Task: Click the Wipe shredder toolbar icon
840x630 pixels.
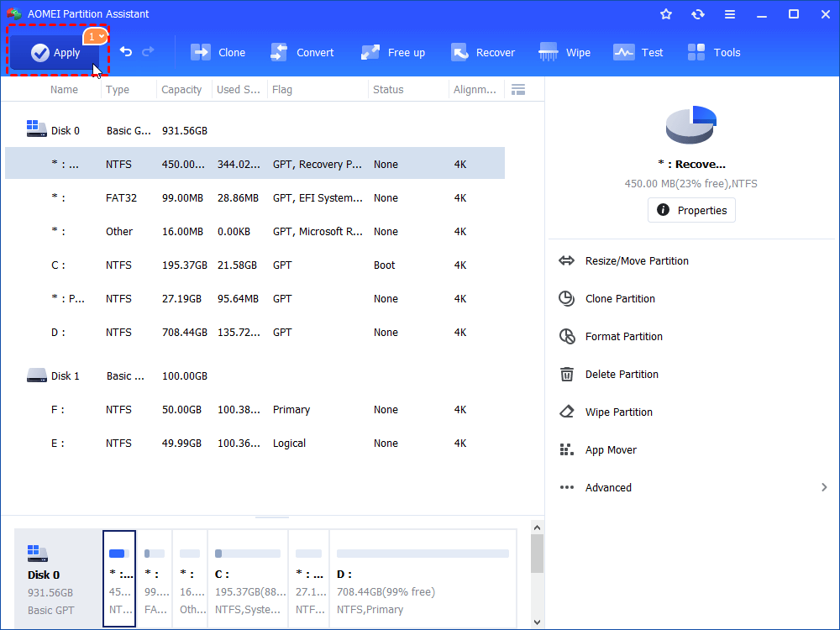Action: [x=548, y=52]
